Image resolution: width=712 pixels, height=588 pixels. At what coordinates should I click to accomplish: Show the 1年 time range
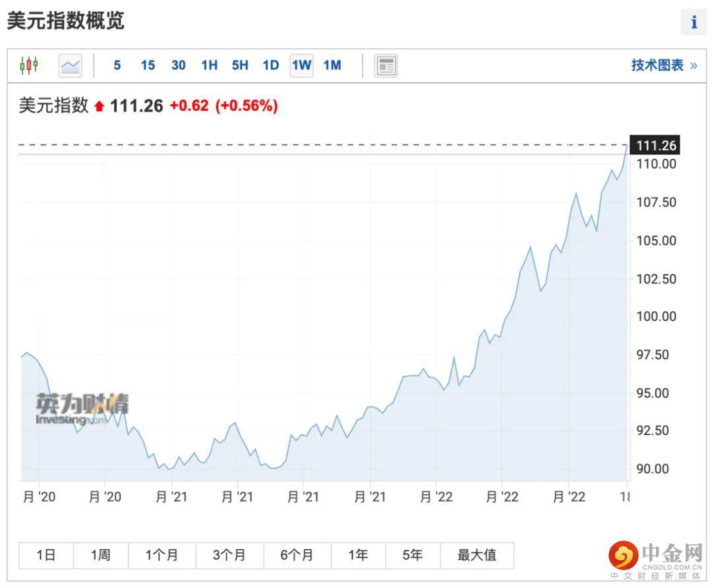(x=358, y=555)
